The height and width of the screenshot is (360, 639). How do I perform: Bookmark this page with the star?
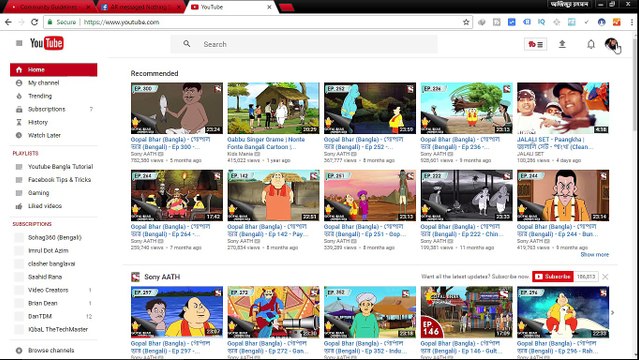(x=466, y=22)
